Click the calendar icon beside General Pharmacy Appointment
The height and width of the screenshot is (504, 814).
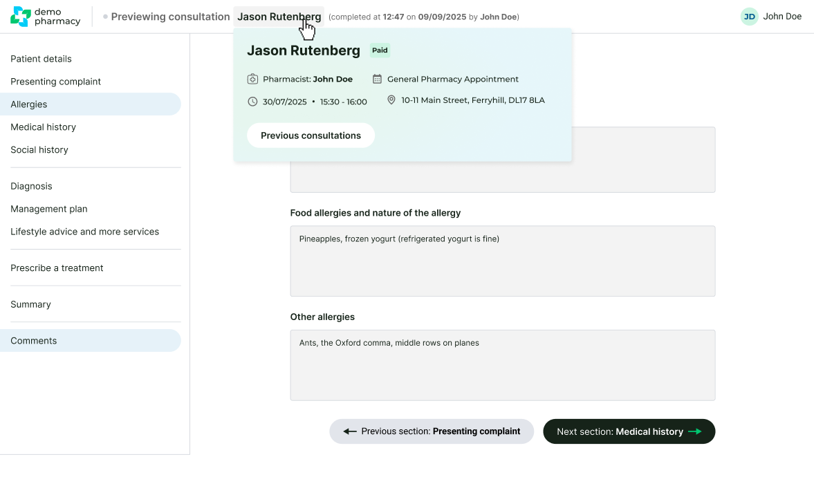click(377, 79)
